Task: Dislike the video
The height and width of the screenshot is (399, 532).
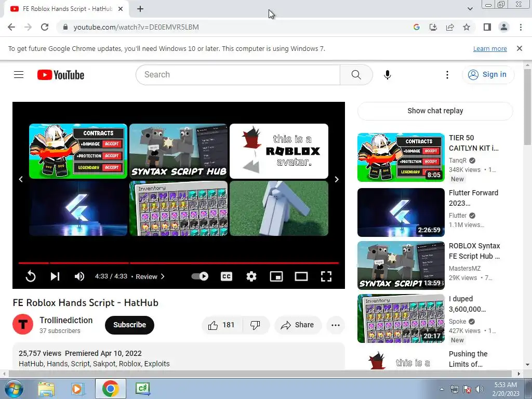Action: 256,325
